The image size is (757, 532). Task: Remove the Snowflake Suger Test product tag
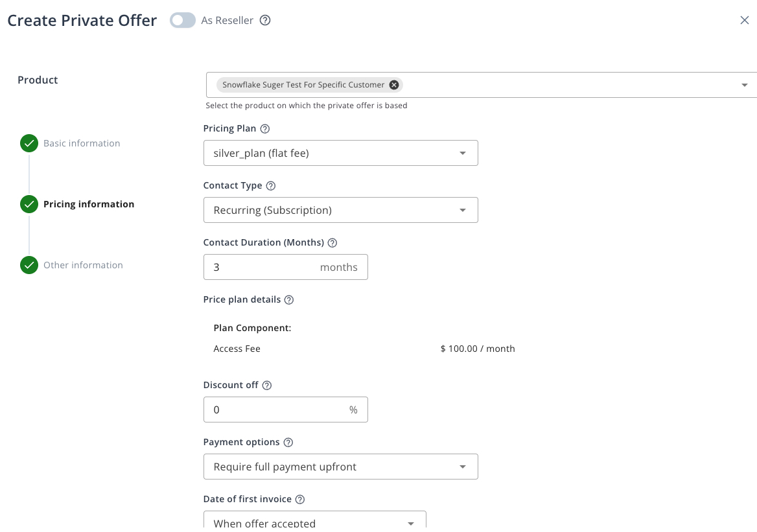pos(394,84)
